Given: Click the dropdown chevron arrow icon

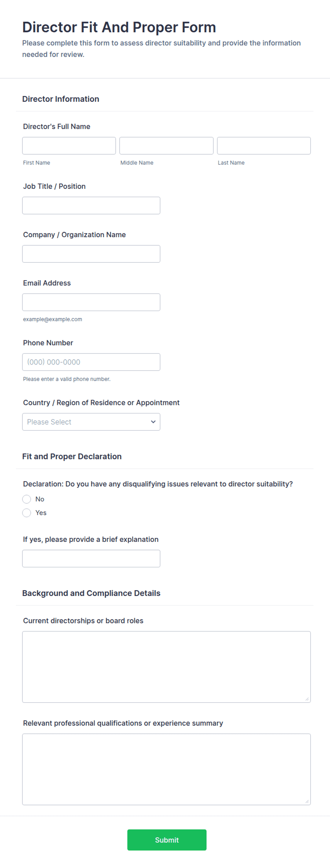Looking at the screenshot, I should [153, 422].
